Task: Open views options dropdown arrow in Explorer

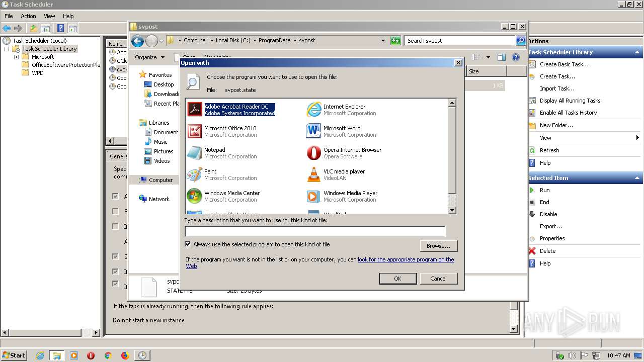Action: (x=488, y=57)
